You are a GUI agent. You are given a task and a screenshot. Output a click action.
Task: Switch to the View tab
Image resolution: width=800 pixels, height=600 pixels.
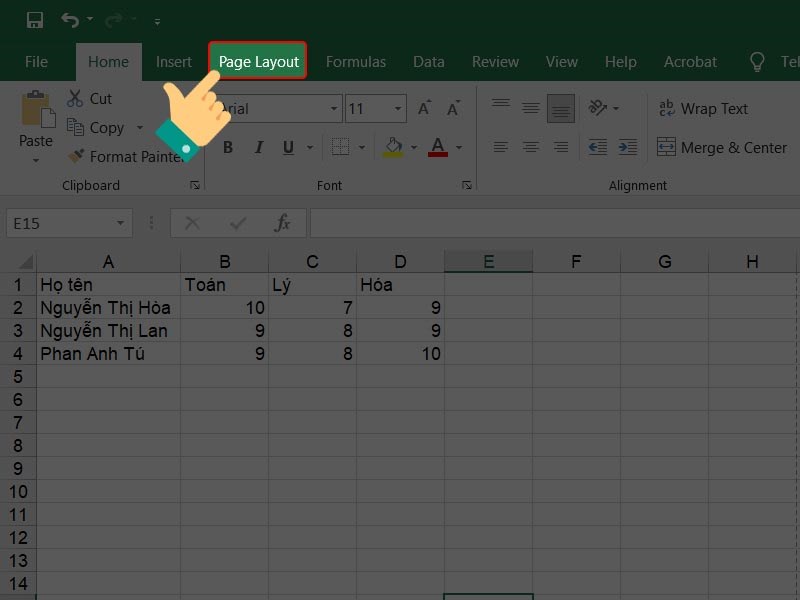[561, 62]
